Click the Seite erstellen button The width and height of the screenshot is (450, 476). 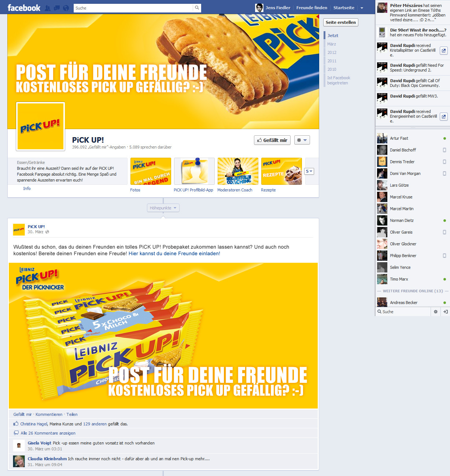[341, 22]
